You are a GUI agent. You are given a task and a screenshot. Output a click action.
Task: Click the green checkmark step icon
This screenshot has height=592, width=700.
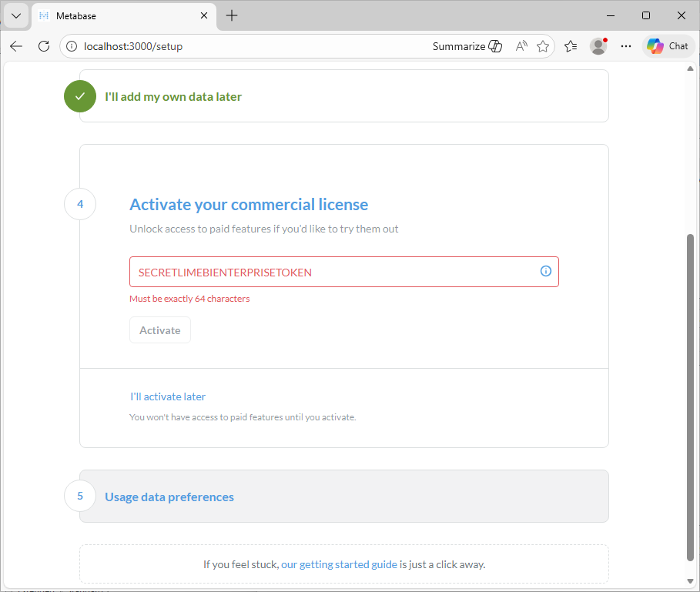(80, 96)
